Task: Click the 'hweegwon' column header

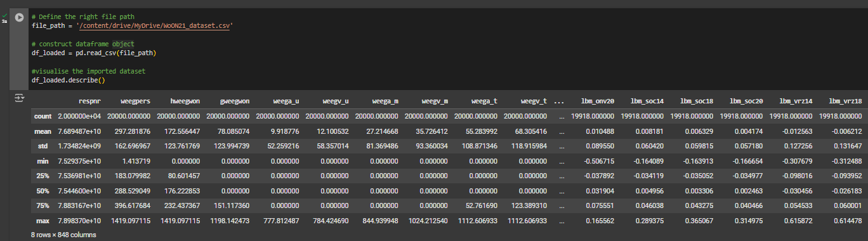Action: pos(185,101)
